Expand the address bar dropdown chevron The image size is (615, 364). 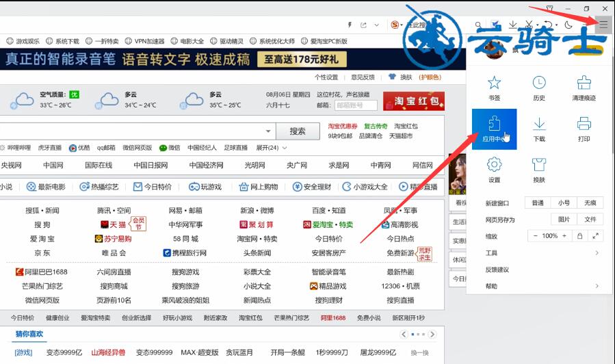[x=376, y=25]
